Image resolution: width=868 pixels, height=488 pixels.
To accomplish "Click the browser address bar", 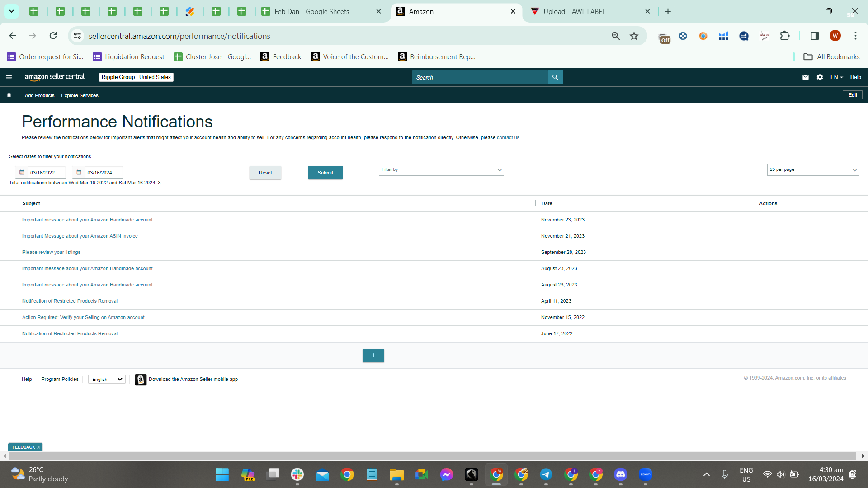I will tap(344, 36).
